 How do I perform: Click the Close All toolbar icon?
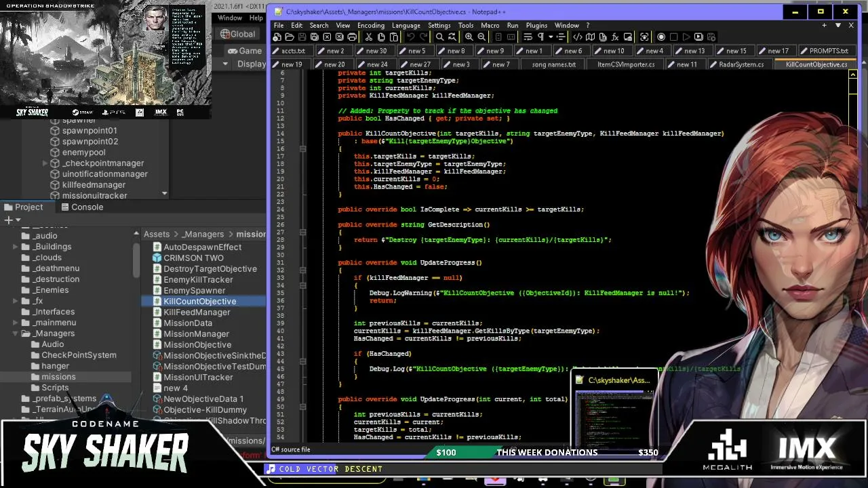pyautogui.click(x=339, y=37)
